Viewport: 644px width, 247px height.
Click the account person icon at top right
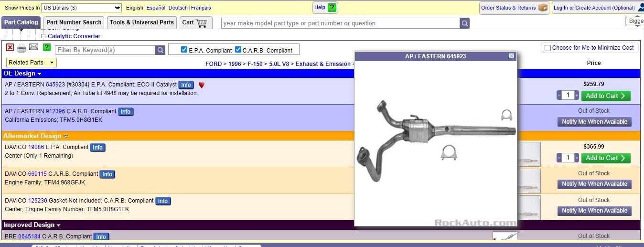point(641,7)
